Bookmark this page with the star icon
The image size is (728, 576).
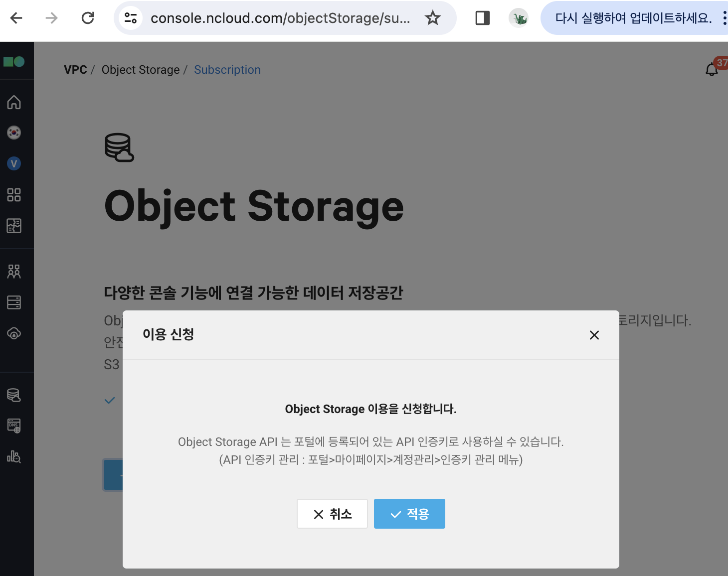(x=433, y=18)
